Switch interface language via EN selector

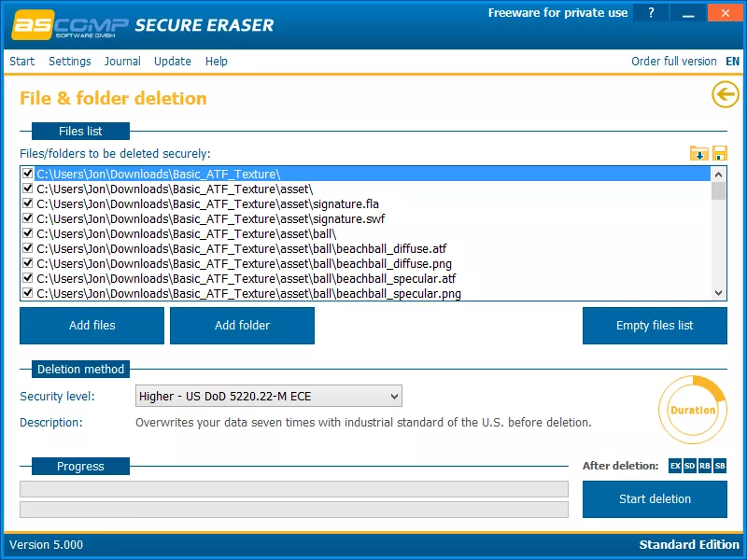click(732, 61)
